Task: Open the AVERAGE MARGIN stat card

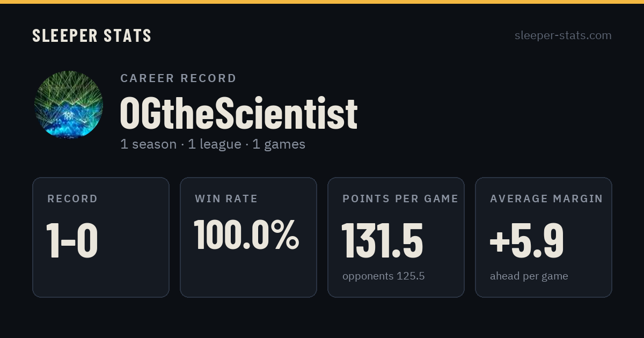Action: point(544,237)
